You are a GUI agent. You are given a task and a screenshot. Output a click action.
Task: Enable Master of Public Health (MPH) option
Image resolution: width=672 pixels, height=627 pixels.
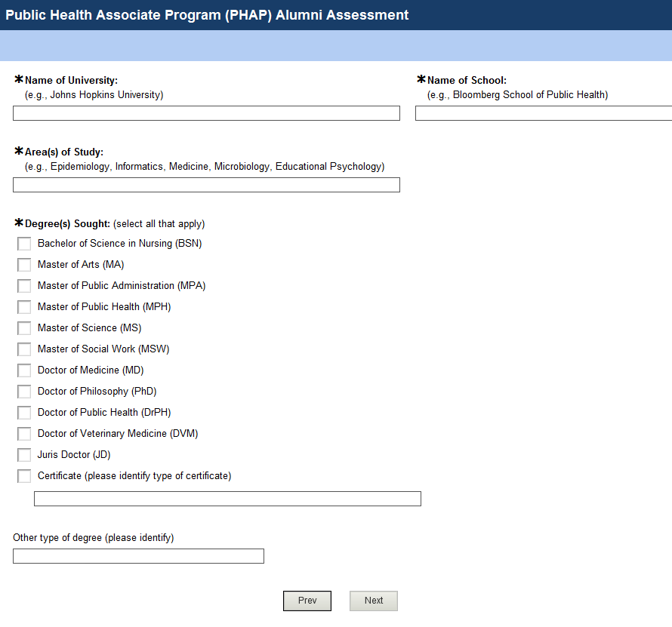coord(24,307)
